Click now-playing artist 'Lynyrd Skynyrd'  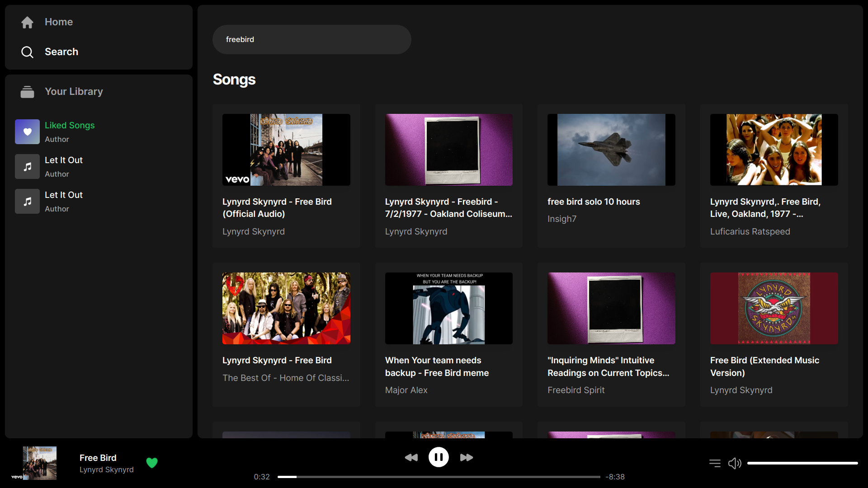107,470
